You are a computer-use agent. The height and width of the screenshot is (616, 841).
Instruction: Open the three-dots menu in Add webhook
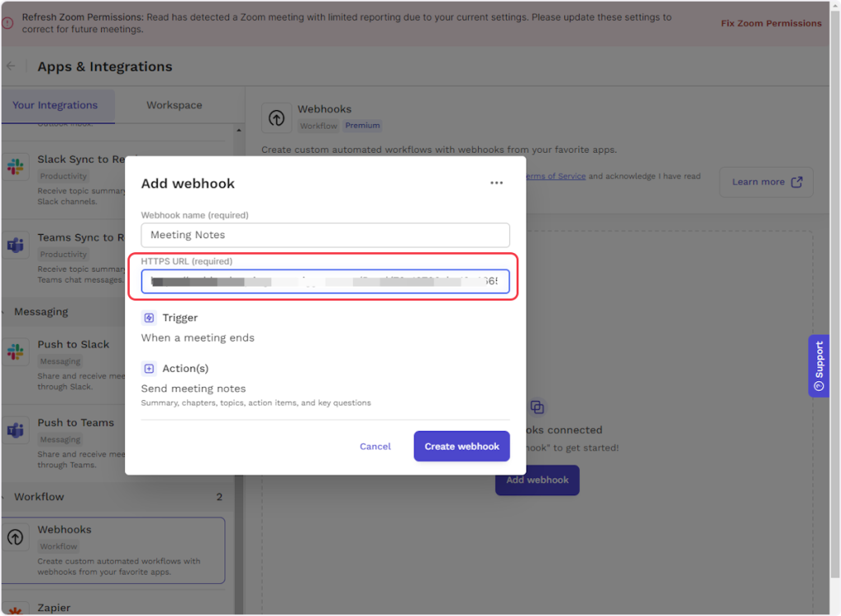coord(496,183)
